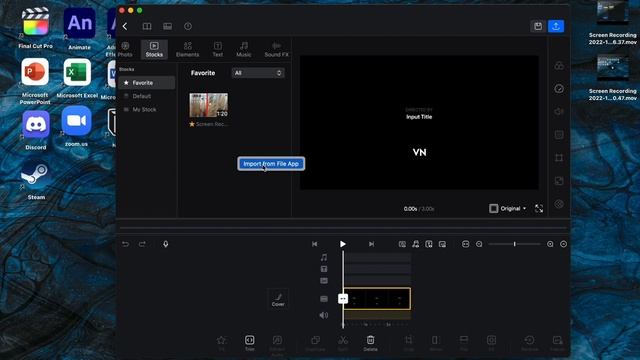This screenshot has width=640, height=360.
Task: Click the two-column layout icon in top bar
Action: (x=147, y=27)
